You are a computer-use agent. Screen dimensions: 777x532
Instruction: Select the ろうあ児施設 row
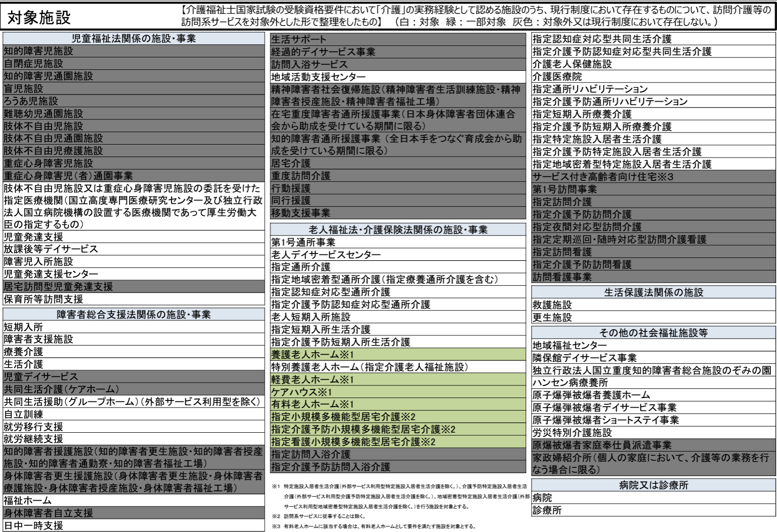coord(134,101)
